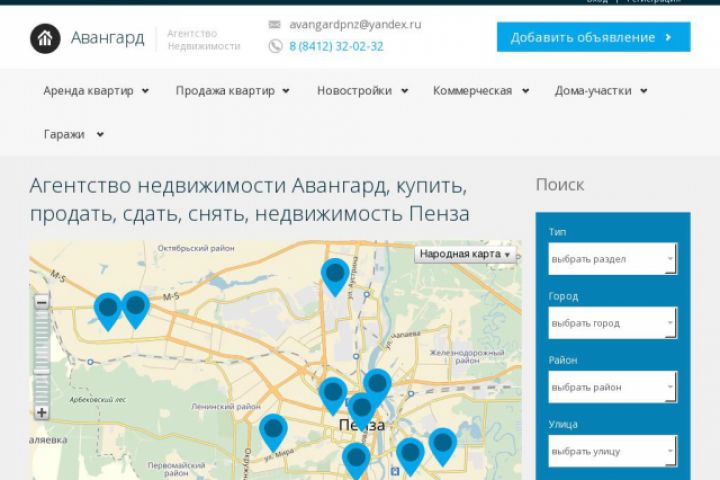Image resolution: width=720 pixels, height=480 pixels.
Task: Zoom in the map with plus button
Action: (x=41, y=412)
